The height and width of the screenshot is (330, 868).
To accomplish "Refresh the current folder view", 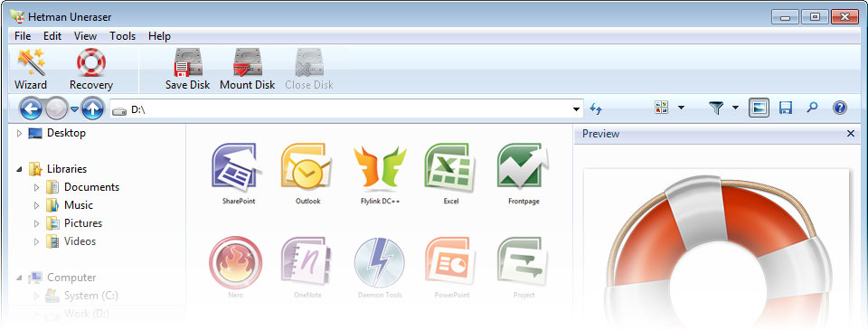I will coord(596,108).
